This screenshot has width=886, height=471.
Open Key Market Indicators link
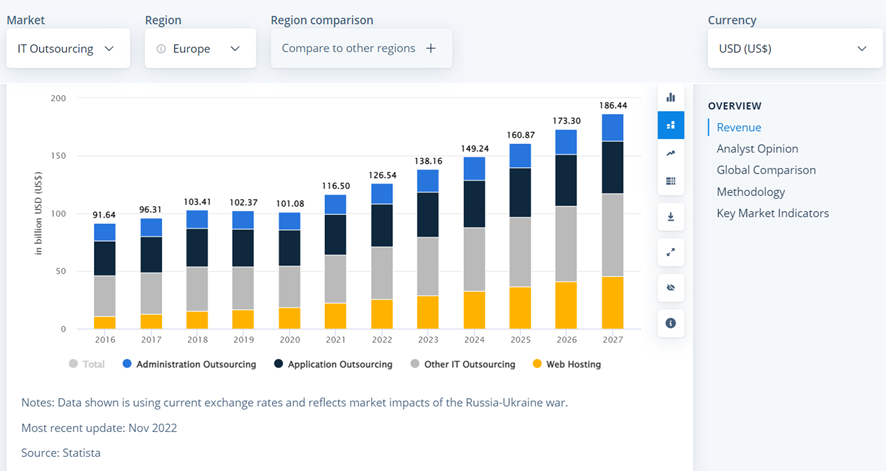pos(772,213)
